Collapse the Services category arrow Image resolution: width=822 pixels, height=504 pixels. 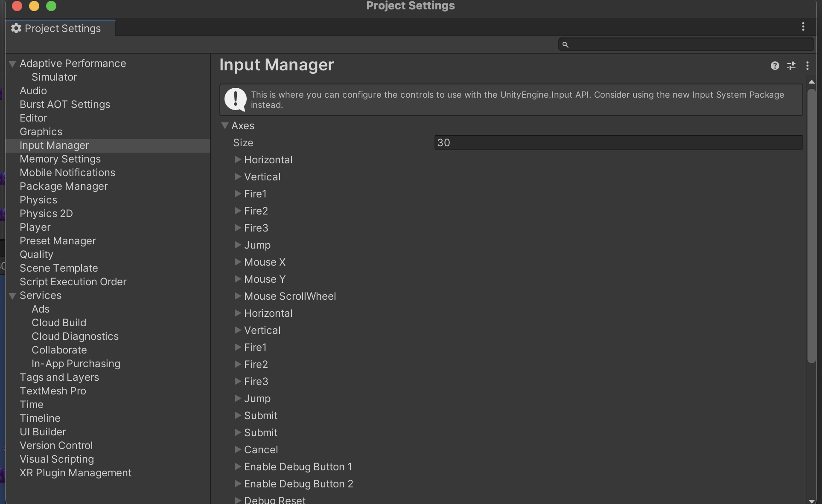(12, 296)
